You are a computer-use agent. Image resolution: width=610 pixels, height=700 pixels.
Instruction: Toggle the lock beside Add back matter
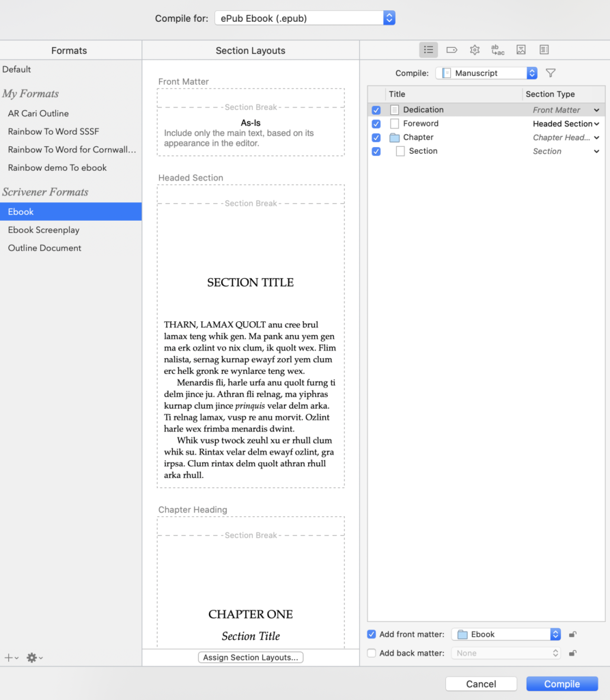pyautogui.click(x=572, y=653)
